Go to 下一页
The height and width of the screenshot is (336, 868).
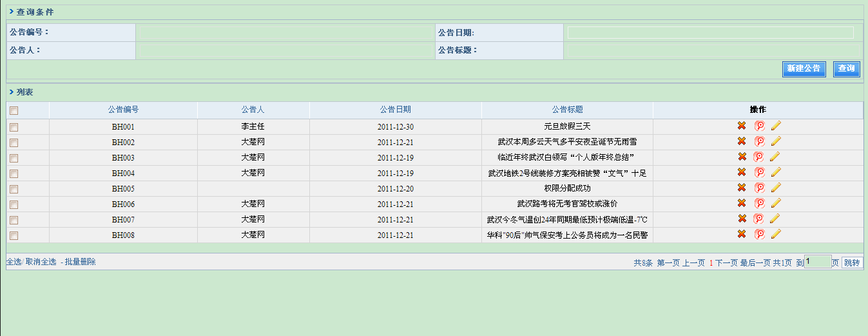726,263
